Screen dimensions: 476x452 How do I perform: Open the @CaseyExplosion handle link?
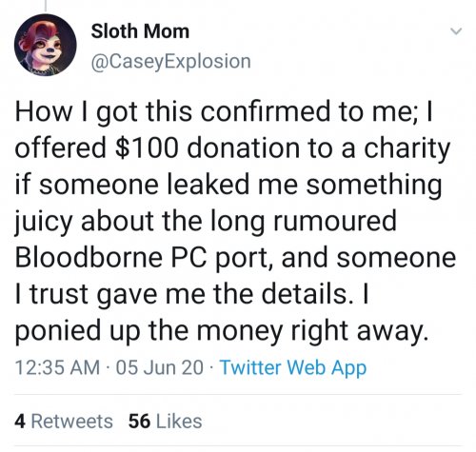pyautogui.click(x=170, y=61)
